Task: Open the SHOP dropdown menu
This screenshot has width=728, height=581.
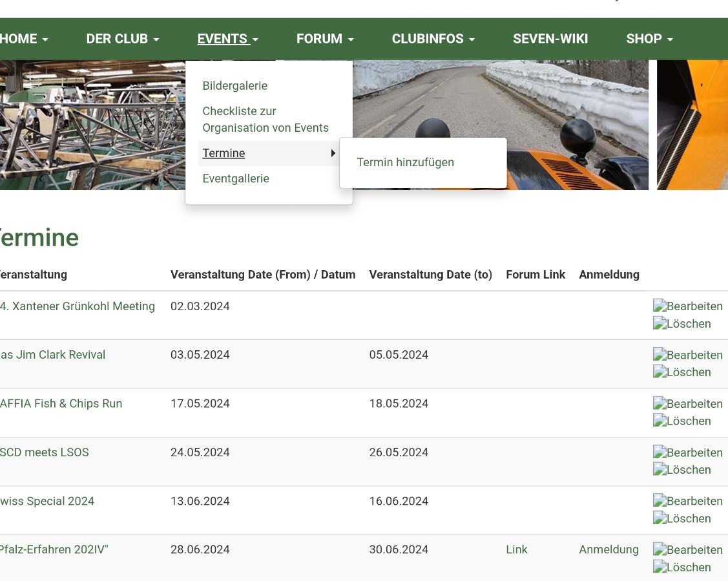Action: coord(649,39)
